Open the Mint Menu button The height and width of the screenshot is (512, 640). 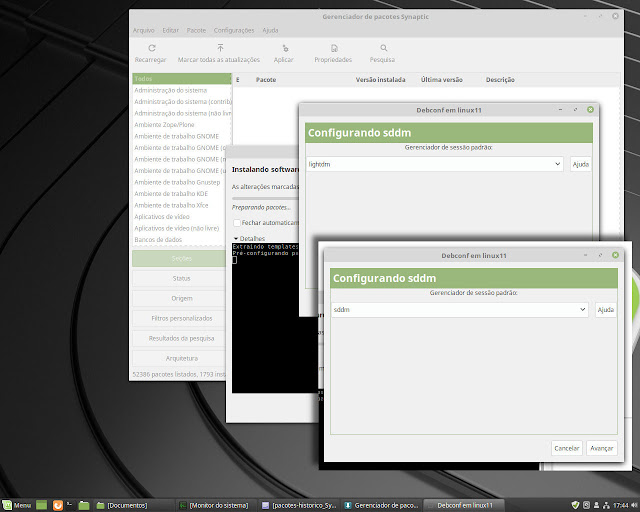click(x=16, y=505)
